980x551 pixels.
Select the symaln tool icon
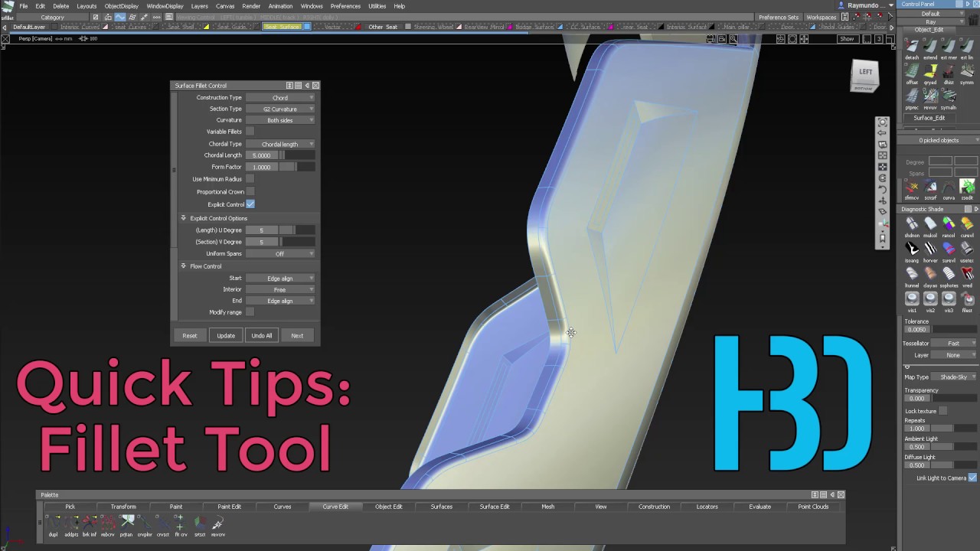point(949,97)
